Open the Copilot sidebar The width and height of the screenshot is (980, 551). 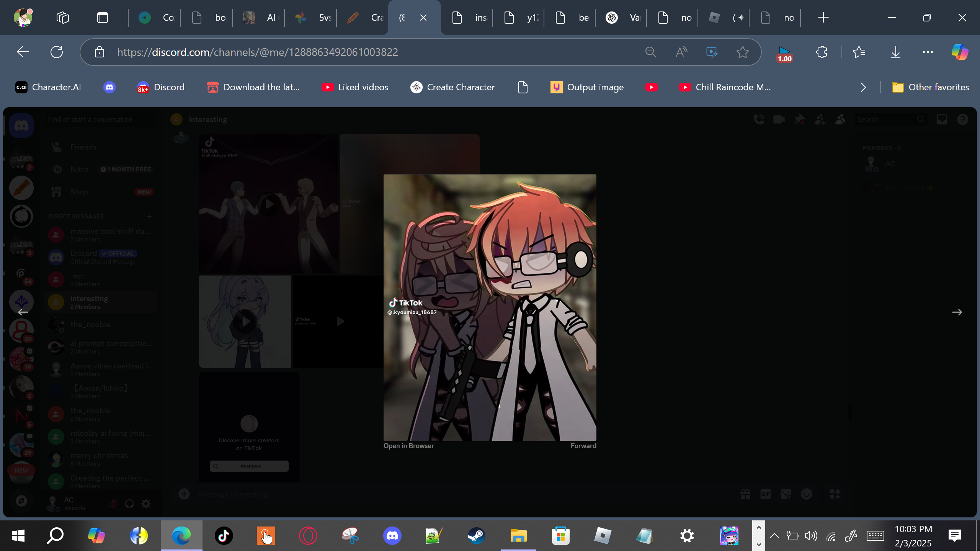(960, 52)
